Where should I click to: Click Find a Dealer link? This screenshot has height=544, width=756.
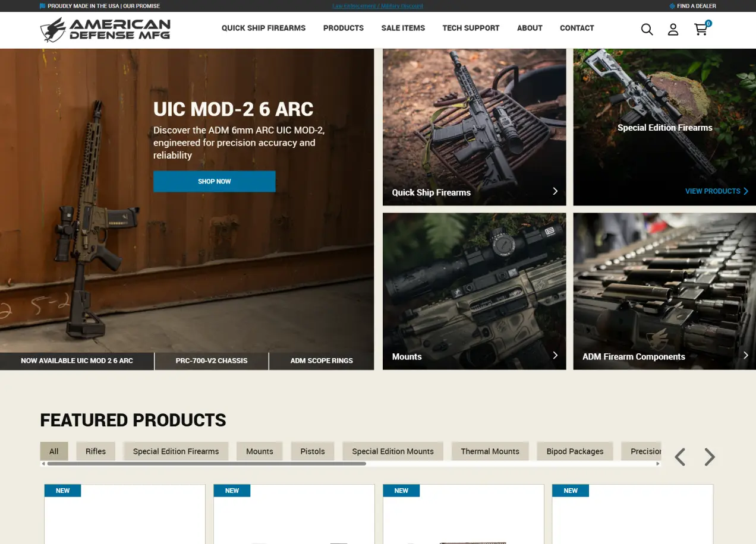pyautogui.click(x=697, y=6)
